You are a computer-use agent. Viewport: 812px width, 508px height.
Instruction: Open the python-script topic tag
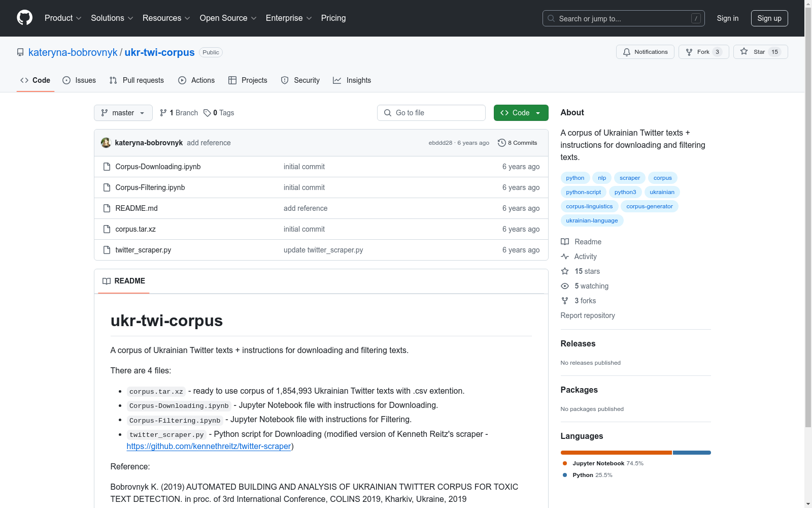tap(584, 192)
